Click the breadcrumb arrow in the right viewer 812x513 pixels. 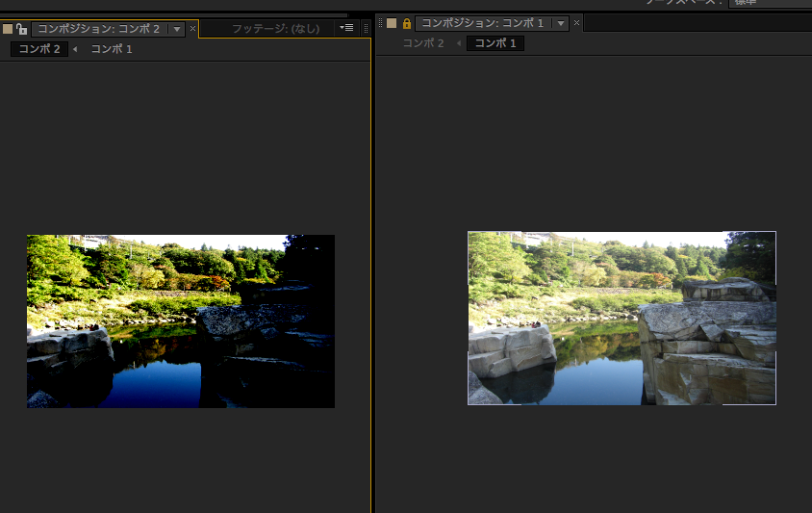(x=459, y=43)
